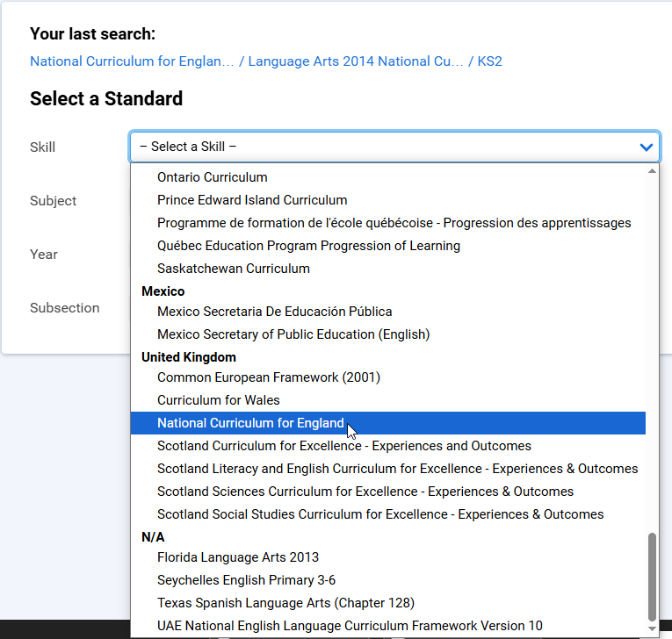Select Seychelles English Primary 3-6
Image resolution: width=672 pixels, height=639 pixels.
click(x=388, y=580)
